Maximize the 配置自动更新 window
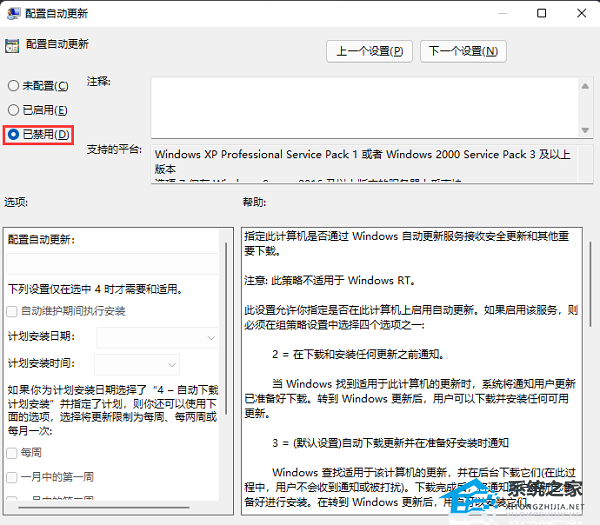Viewport: 600px width, 525px height. pyautogui.click(x=541, y=14)
